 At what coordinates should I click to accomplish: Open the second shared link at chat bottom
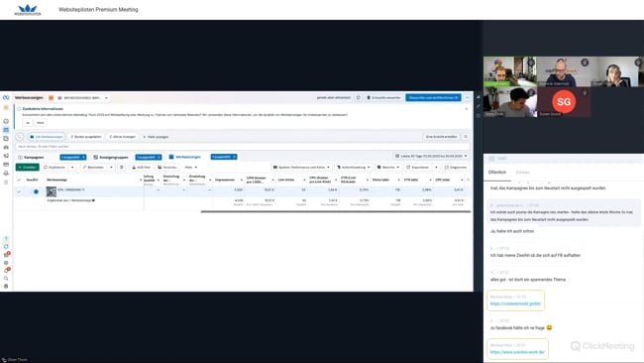(x=517, y=352)
